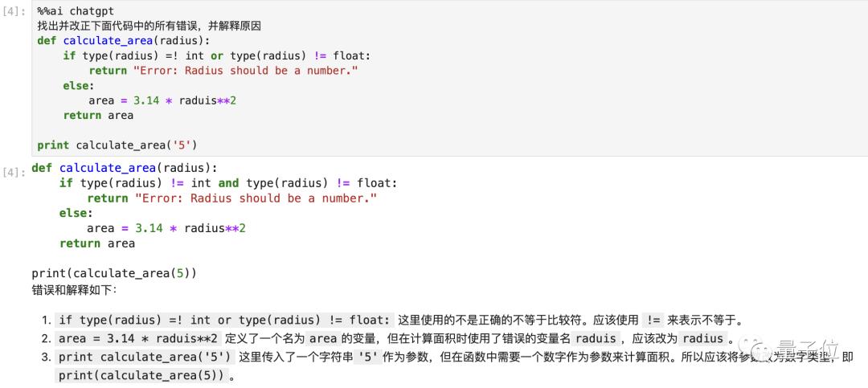Click print(calculate_area(5)) below the output function

[114, 273]
